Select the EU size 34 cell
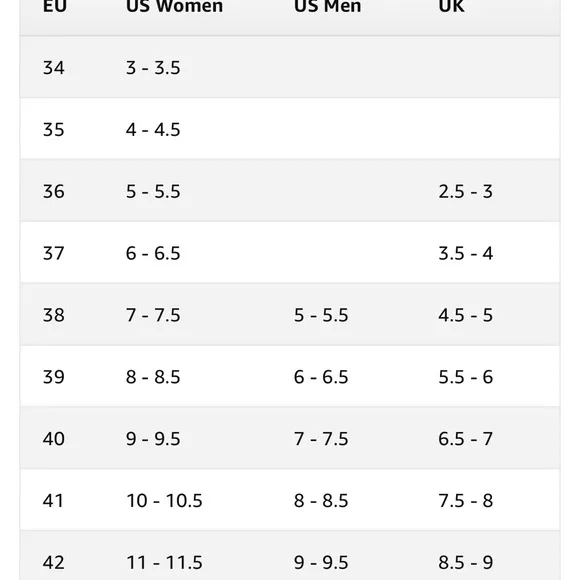The width and height of the screenshot is (580, 580). tap(54, 68)
